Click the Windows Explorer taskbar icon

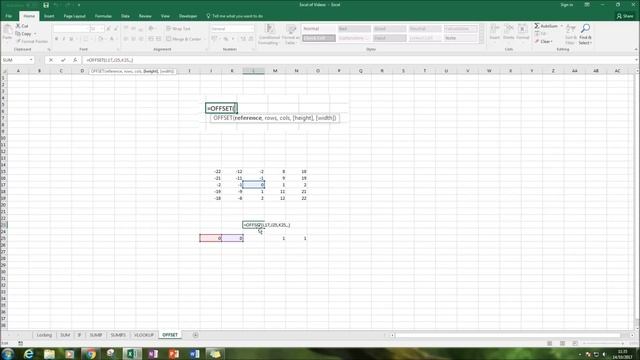point(49,353)
